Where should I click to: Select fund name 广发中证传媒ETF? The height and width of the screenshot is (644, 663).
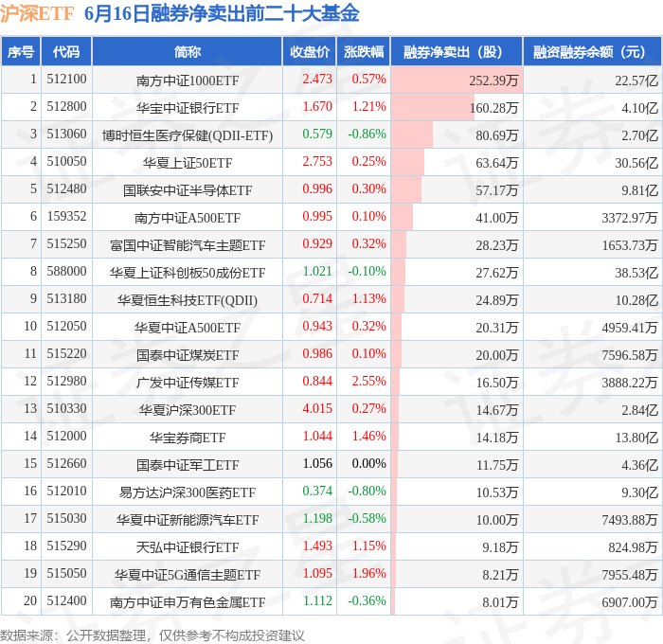click(188, 383)
